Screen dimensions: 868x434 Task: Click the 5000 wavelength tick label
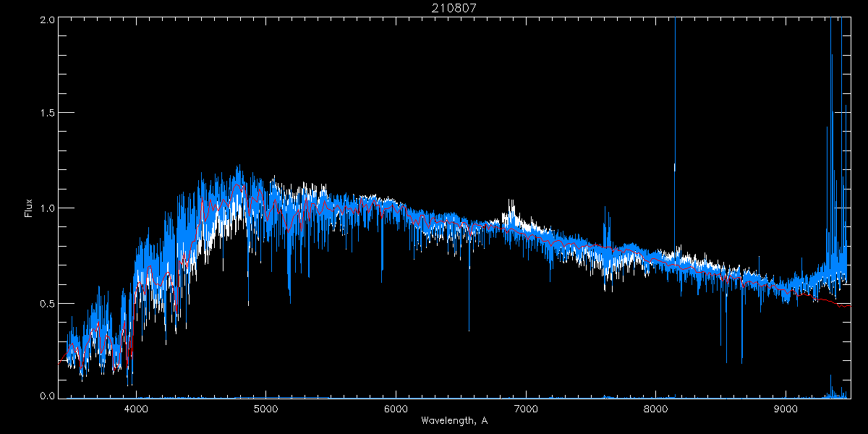266,409
